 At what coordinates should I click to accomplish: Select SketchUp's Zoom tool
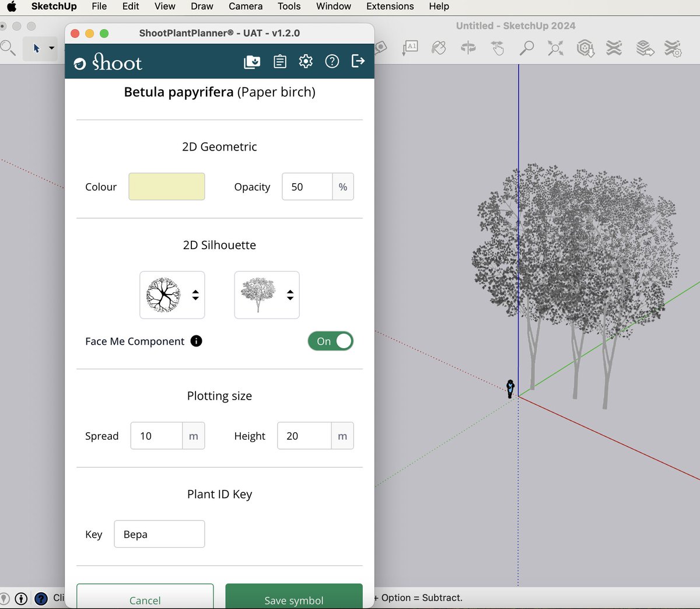point(526,48)
